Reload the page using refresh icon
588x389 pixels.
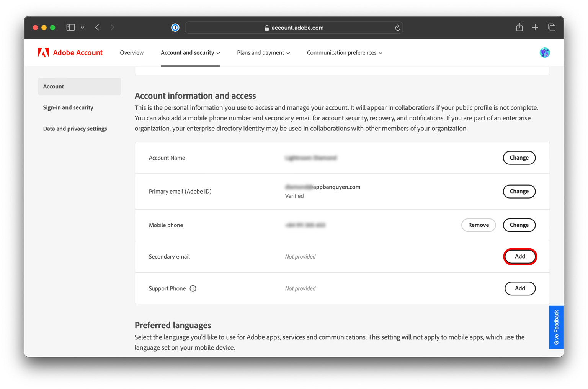[397, 28]
